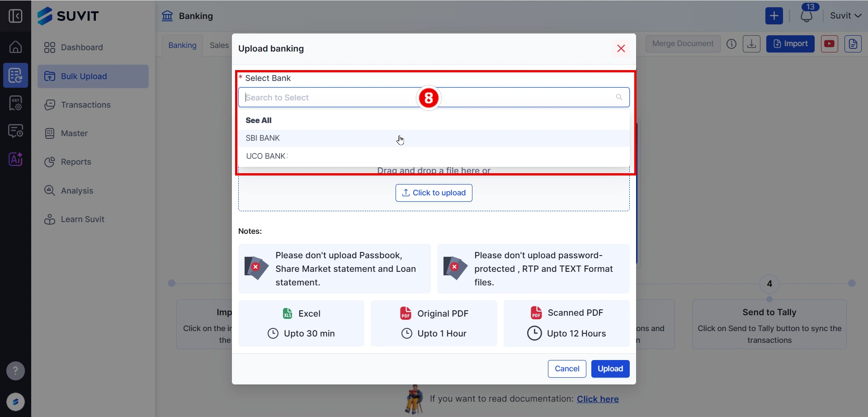Viewport: 868px width, 417px height.
Task: Click the info icon beside Merge Document
Action: tap(731, 44)
